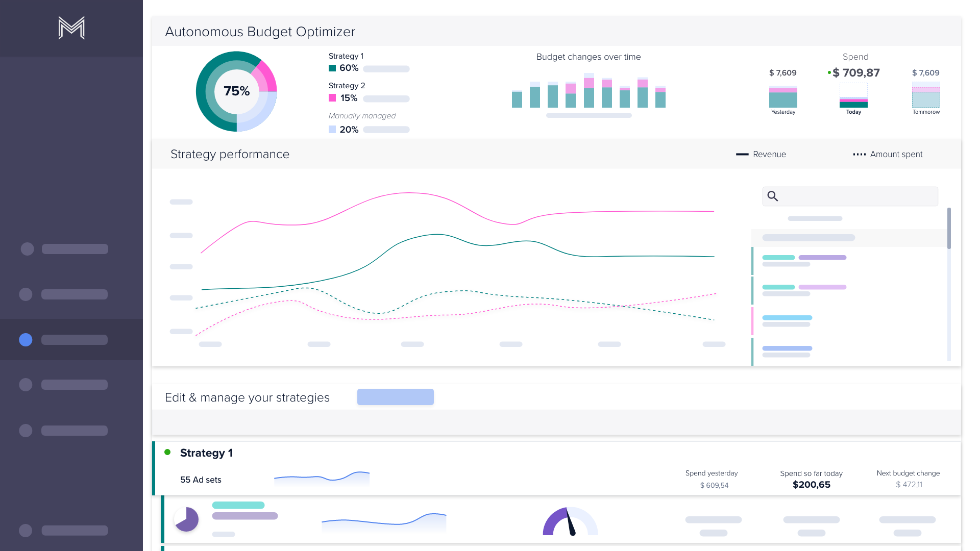Click Strategy 2 pink legend swatch

(332, 98)
